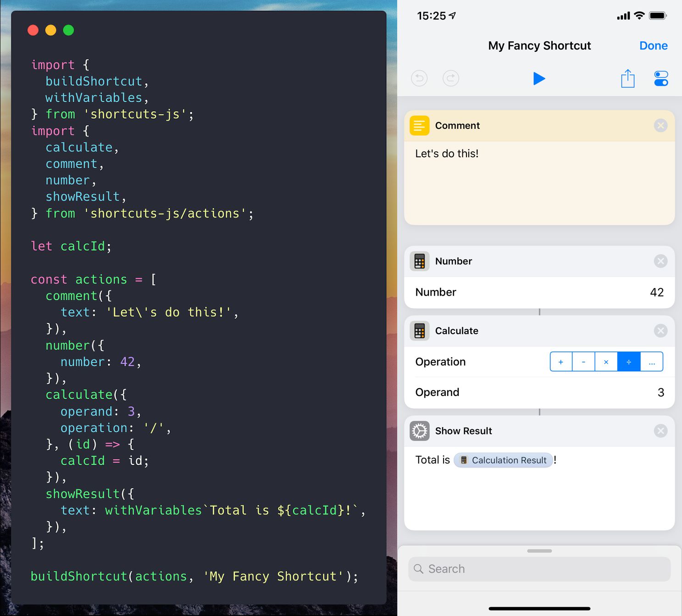The width and height of the screenshot is (682, 616).
Task: Delete the Calculate action
Action: (x=660, y=330)
